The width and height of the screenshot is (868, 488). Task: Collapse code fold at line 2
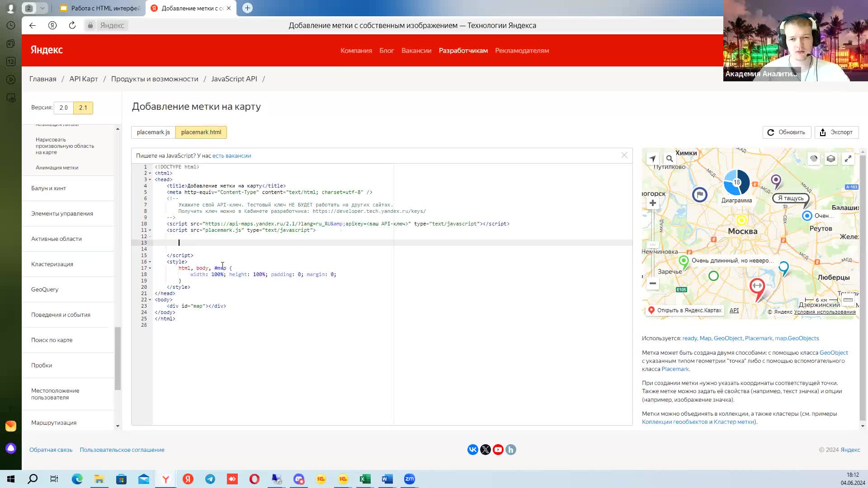point(150,174)
